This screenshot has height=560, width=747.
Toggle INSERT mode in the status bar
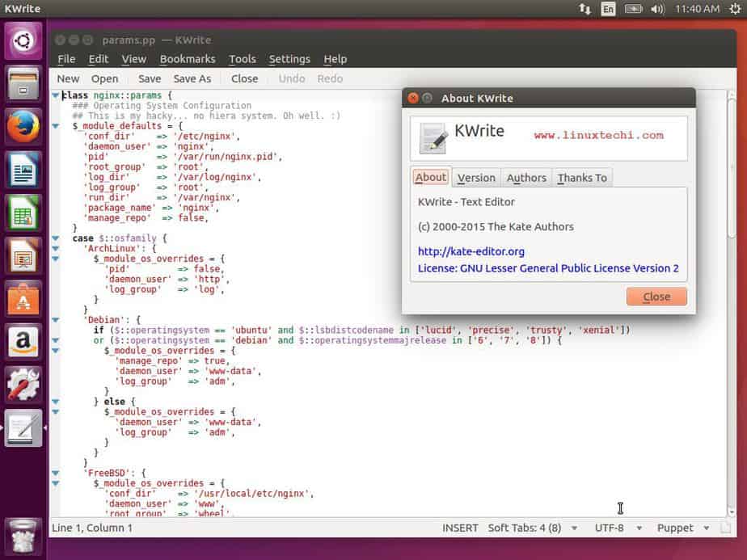click(460, 528)
